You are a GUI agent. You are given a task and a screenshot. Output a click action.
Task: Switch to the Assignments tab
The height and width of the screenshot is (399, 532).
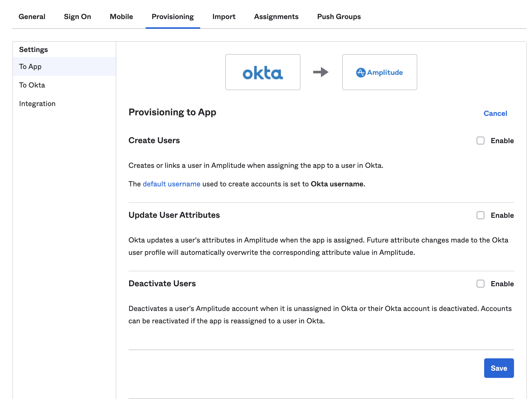[x=276, y=17]
